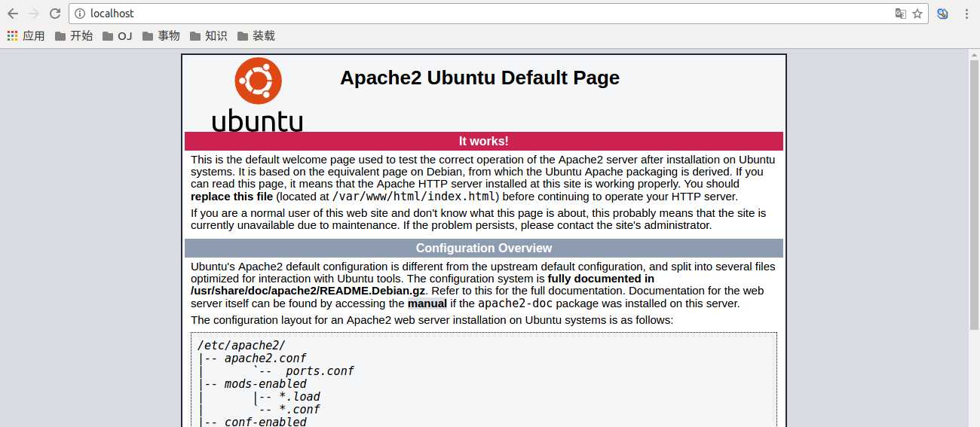The image size is (980, 427).
Task: Click scrollbar up arrow
Action: point(974,54)
